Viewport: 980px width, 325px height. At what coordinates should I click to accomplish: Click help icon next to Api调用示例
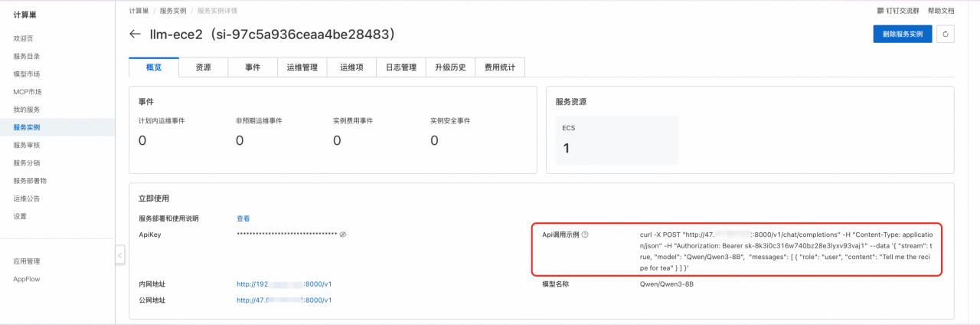585,234
